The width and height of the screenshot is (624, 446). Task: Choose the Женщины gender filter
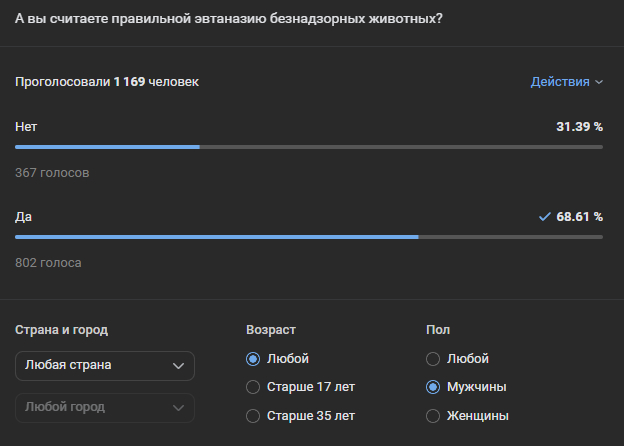coord(433,416)
